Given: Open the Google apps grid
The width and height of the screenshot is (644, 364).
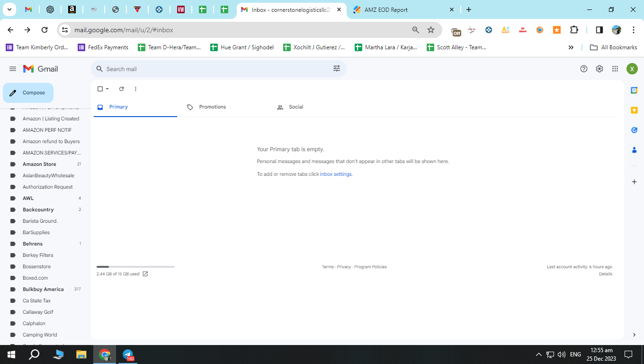Looking at the screenshot, I should coord(615,69).
